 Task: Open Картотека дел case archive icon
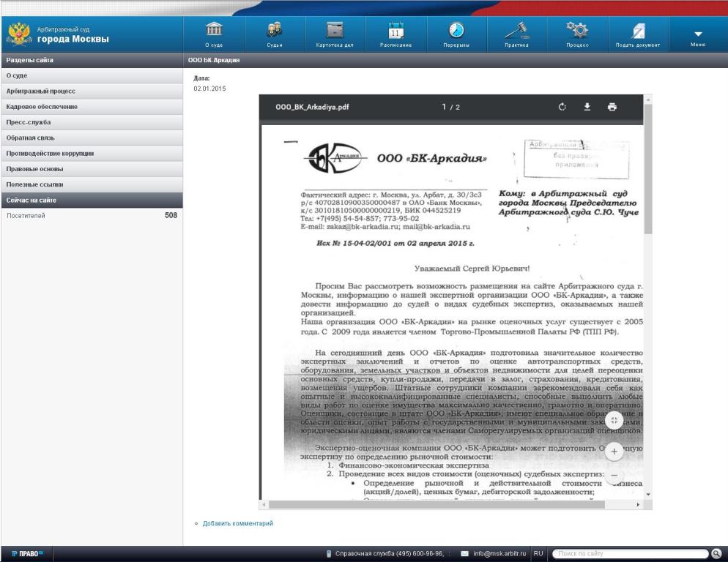point(335,30)
